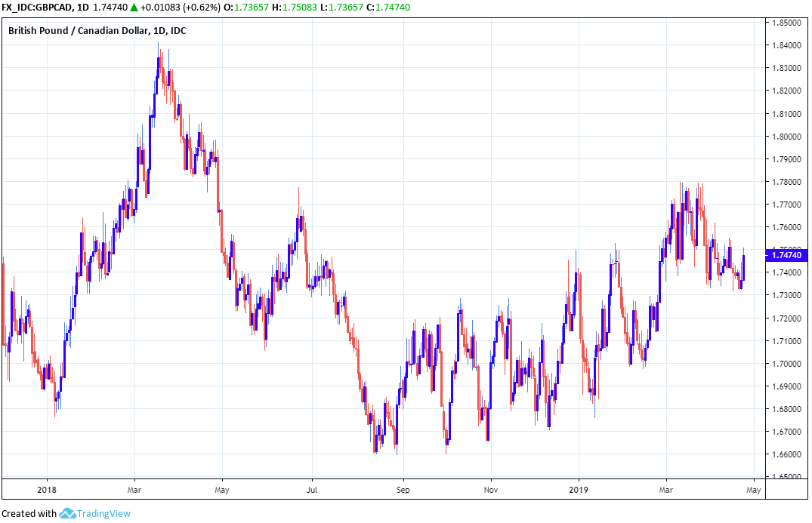Click the Sep label on the time axis
This screenshot has width=812, height=523.
click(403, 488)
